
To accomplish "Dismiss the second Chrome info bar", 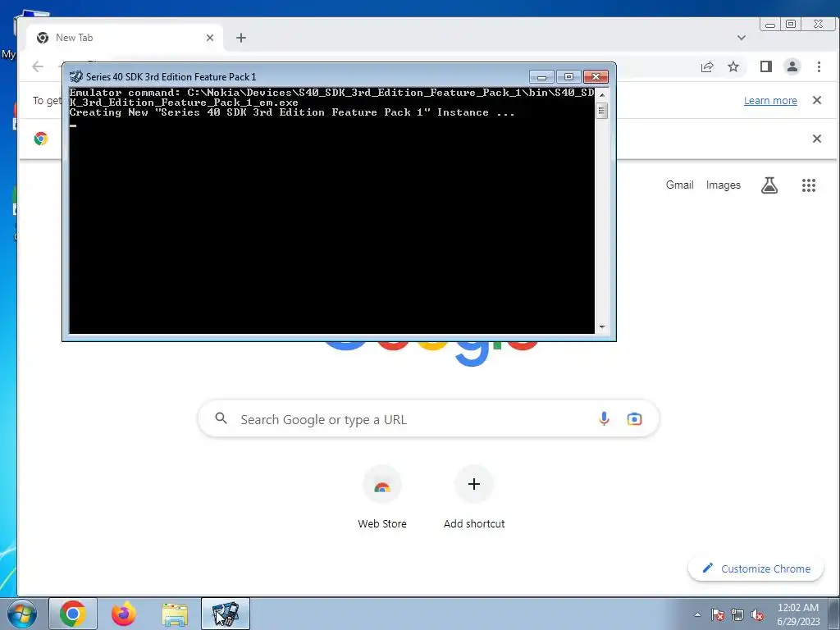I will pyautogui.click(x=817, y=139).
